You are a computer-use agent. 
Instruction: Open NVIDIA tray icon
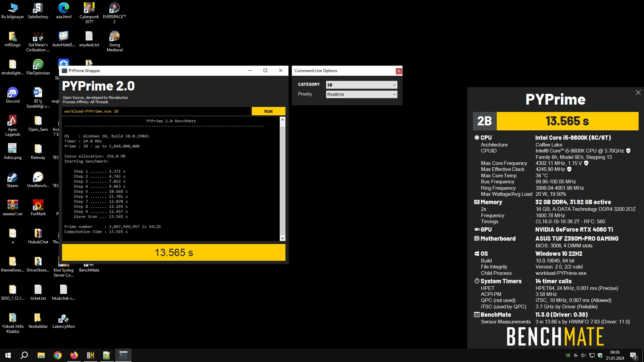[x=568, y=355]
